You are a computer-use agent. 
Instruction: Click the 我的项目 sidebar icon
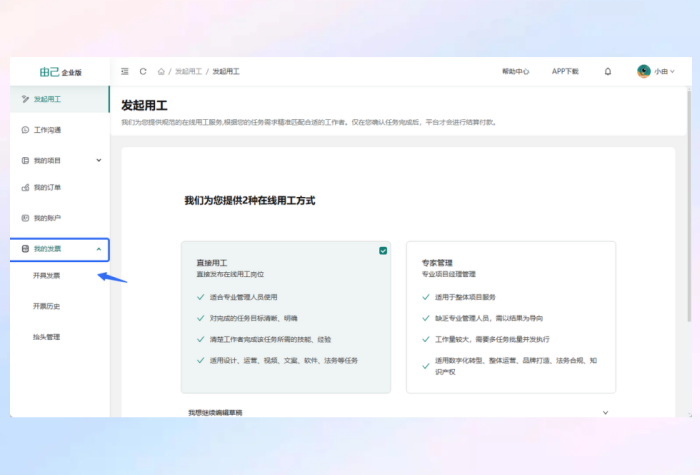coord(25,160)
